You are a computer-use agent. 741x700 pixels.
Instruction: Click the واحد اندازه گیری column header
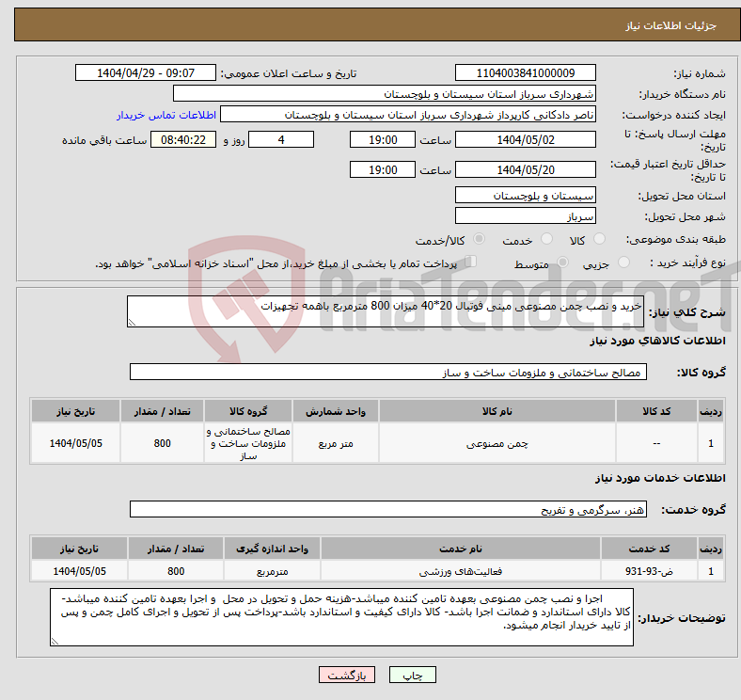click(272, 549)
